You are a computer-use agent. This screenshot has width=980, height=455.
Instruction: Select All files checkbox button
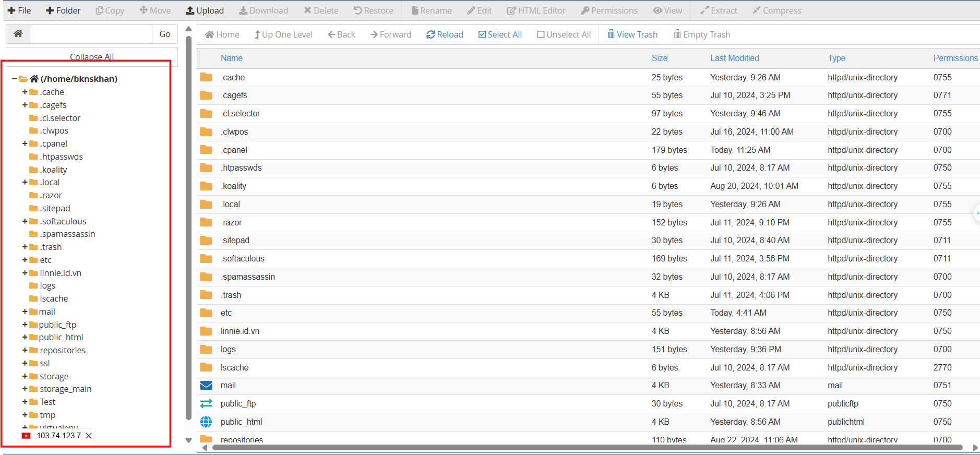[500, 34]
